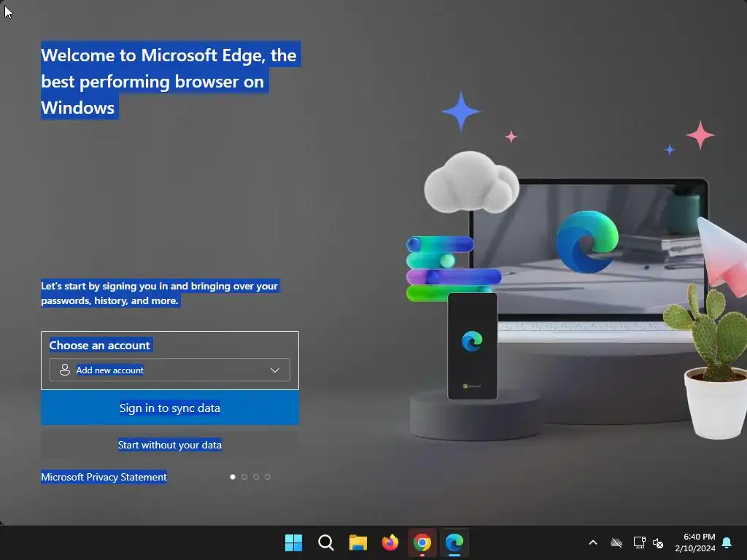Click the muted volume tray icon
The width and height of the screenshot is (747, 560).
pyautogui.click(x=659, y=542)
